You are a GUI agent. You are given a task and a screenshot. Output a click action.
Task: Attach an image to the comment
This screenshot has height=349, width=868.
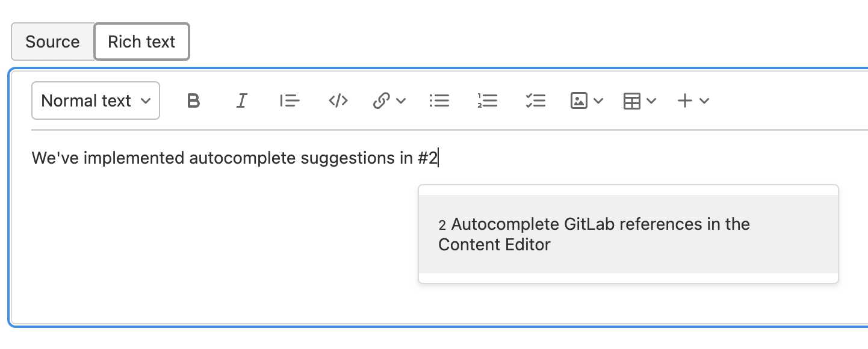coord(578,100)
